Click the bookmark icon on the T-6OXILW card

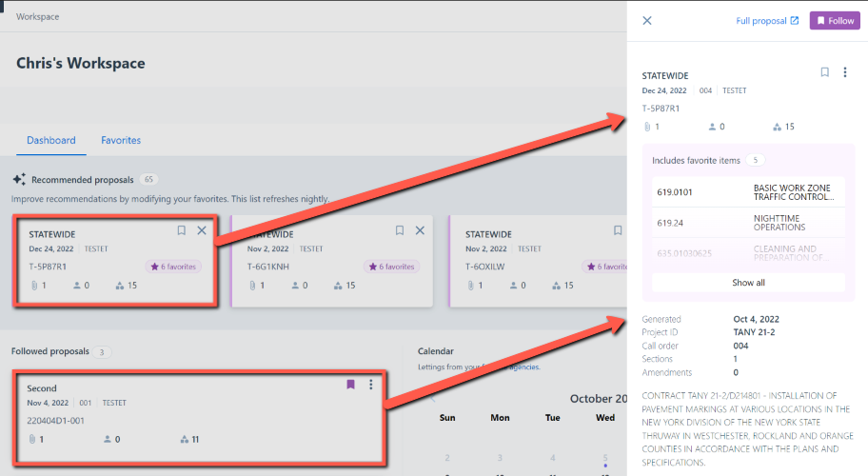pos(618,230)
